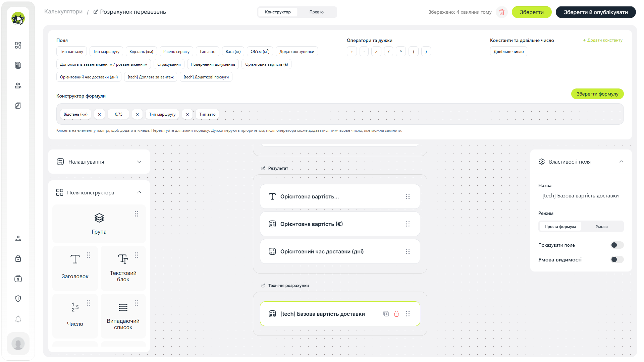644x362 pixels.
Task: Add the divide operator
Action: (x=388, y=52)
